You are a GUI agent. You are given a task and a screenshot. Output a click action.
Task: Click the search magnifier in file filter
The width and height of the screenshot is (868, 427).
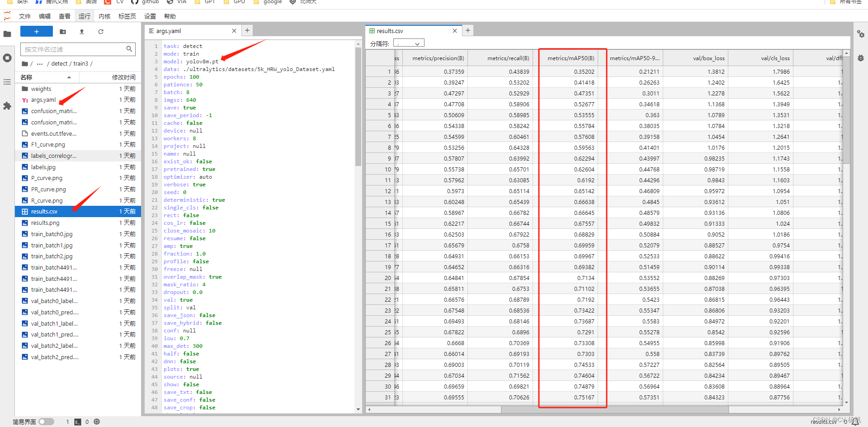pyautogui.click(x=129, y=49)
